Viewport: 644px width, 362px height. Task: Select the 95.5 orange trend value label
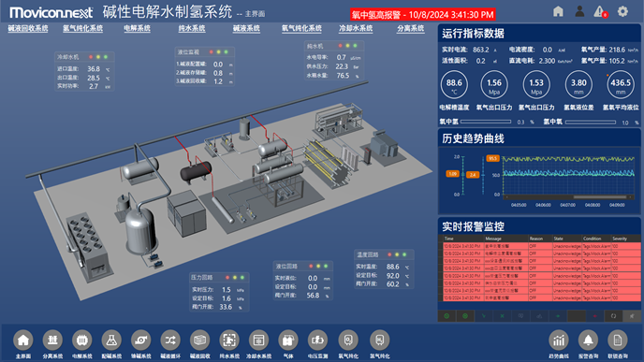pos(492,158)
